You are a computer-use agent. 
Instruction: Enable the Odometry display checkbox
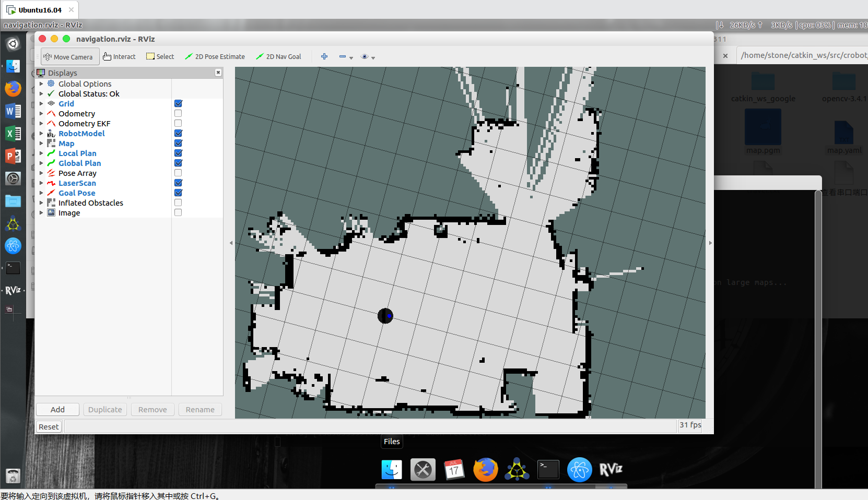click(178, 114)
